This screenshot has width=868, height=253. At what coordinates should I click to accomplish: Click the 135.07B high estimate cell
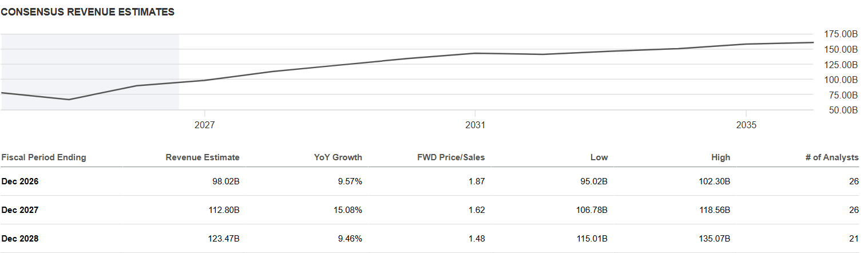pos(714,239)
